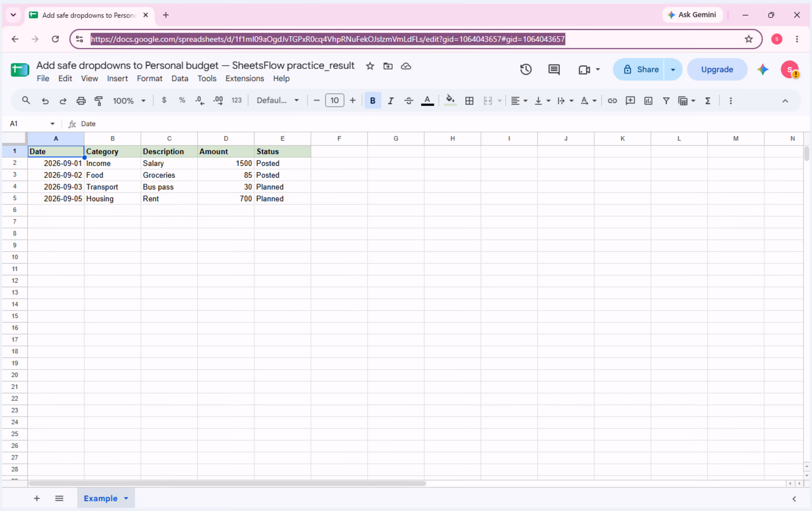Click the search menus magnifier icon
812x511 pixels.
click(26, 101)
